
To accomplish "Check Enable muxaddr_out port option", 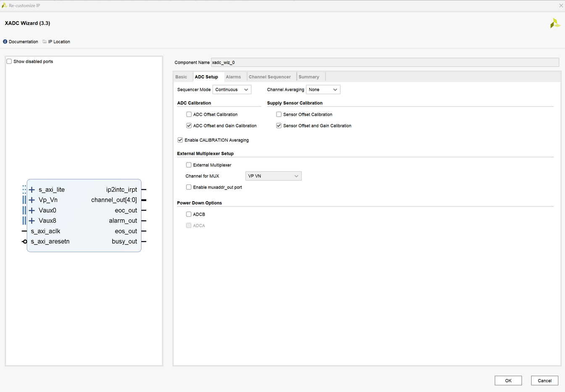I will [x=189, y=187].
